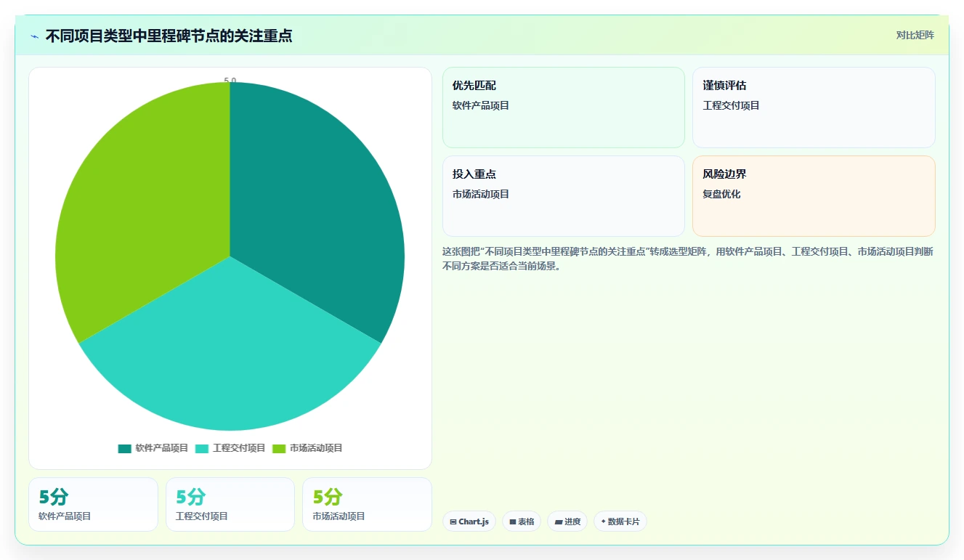The height and width of the screenshot is (560, 964).
Task: Click the 数据卡片 tag
Action: (620, 522)
